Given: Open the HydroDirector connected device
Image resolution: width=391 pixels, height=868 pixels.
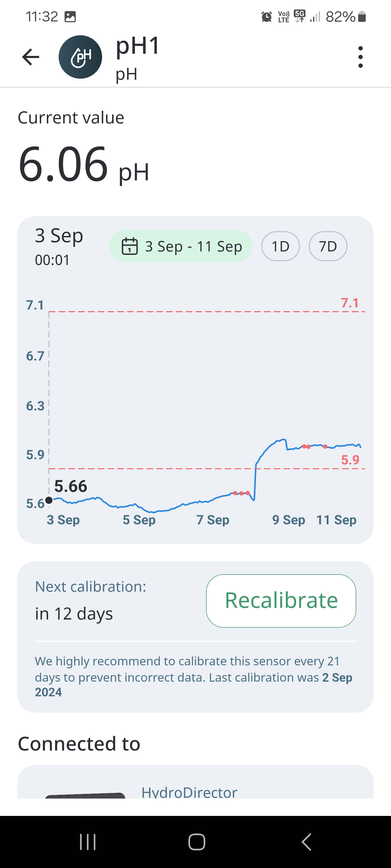Looking at the screenshot, I should 189,792.
